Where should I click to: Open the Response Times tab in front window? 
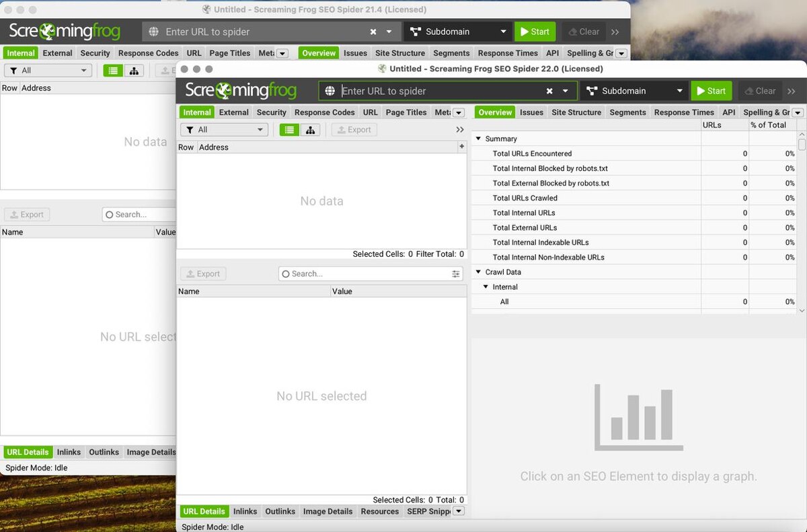click(x=684, y=112)
